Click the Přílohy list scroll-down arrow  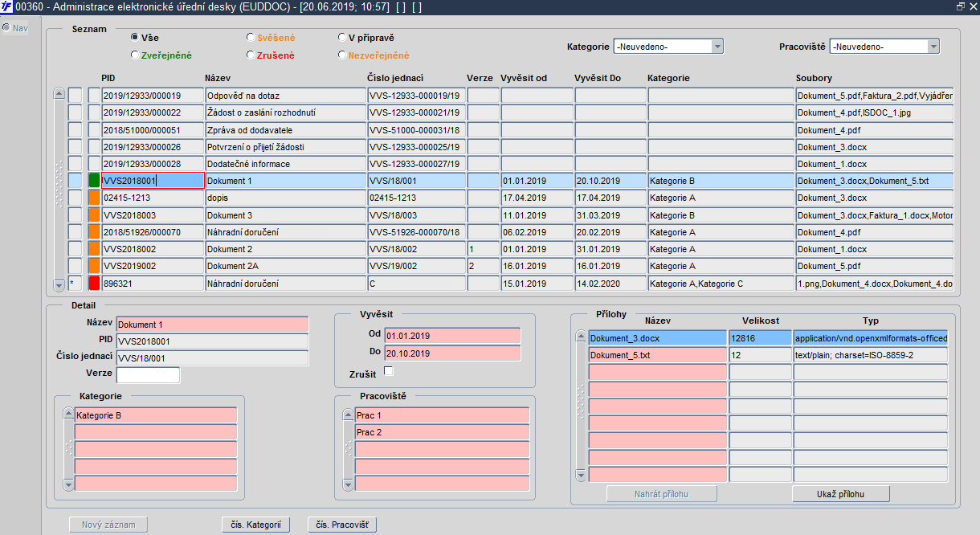(x=581, y=476)
